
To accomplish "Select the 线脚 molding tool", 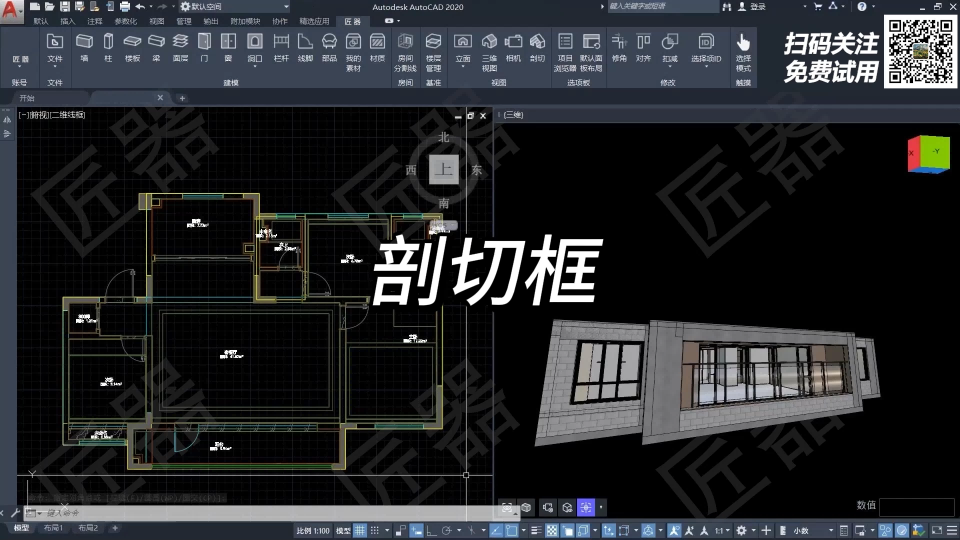I will (305, 48).
